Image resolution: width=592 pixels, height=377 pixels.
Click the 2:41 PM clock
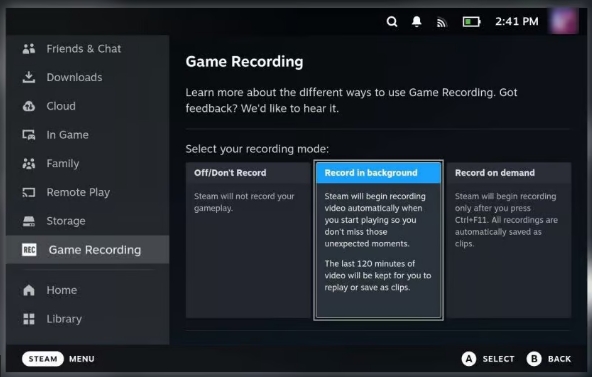(x=516, y=22)
